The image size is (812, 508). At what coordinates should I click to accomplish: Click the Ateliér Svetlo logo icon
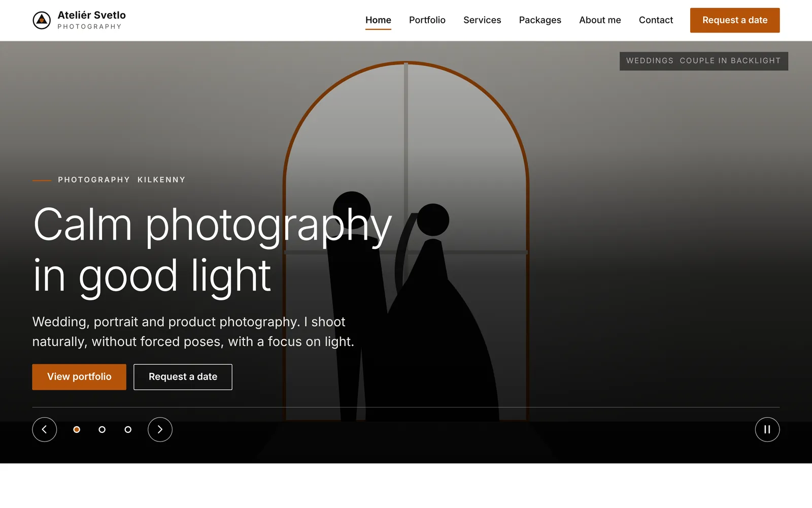click(42, 20)
